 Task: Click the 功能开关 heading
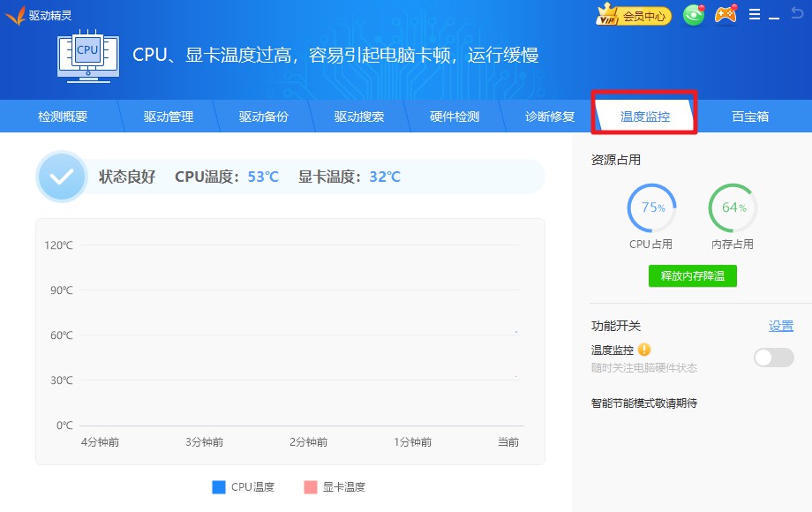click(616, 326)
